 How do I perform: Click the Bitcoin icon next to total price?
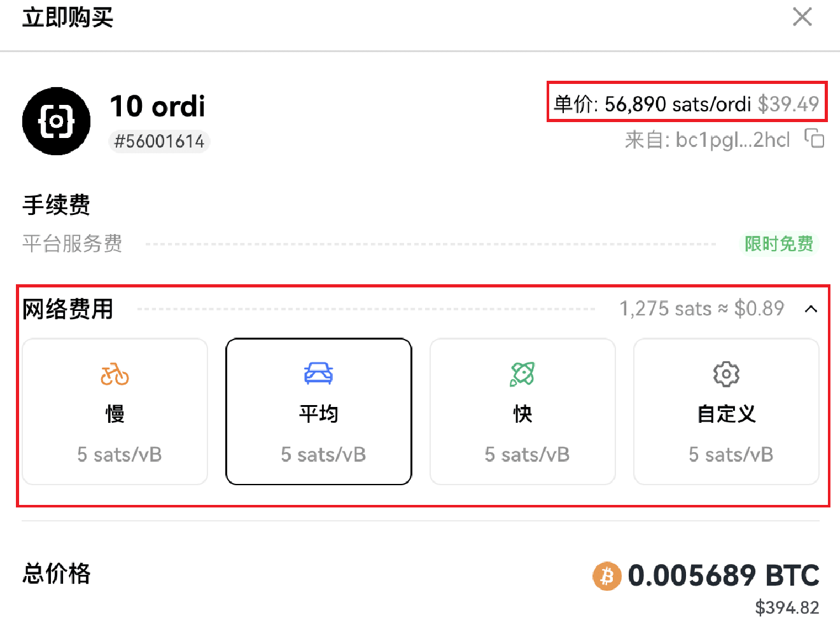coord(606,576)
